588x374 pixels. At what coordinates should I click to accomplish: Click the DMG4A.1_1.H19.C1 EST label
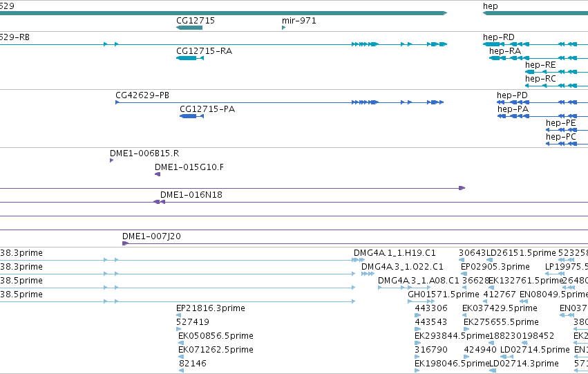coord(395,253)
